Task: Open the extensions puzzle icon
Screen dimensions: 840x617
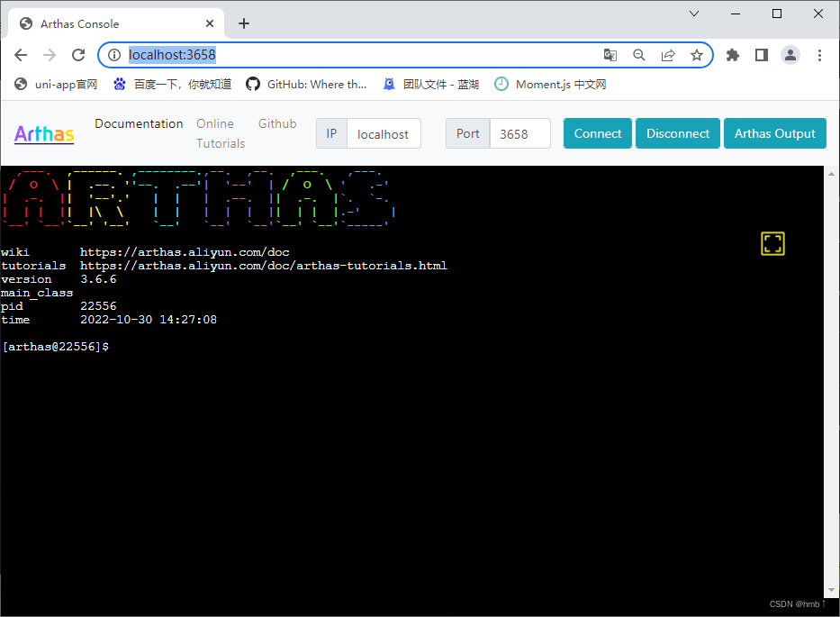Action: [732, 55]
